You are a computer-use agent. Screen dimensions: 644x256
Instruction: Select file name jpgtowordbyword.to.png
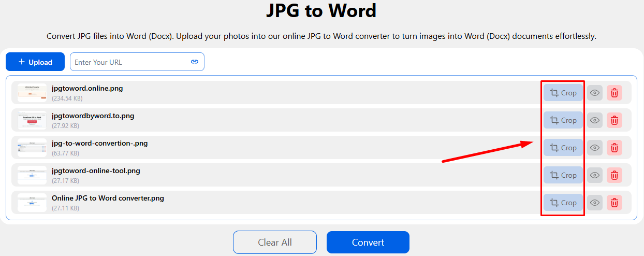click(x=93, y=116)
